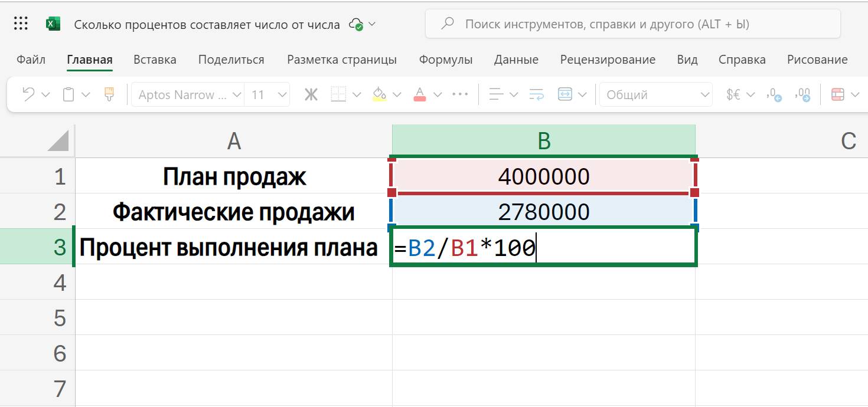Open the Файл menu
868x407 pixels.
[x=31, y=60]
